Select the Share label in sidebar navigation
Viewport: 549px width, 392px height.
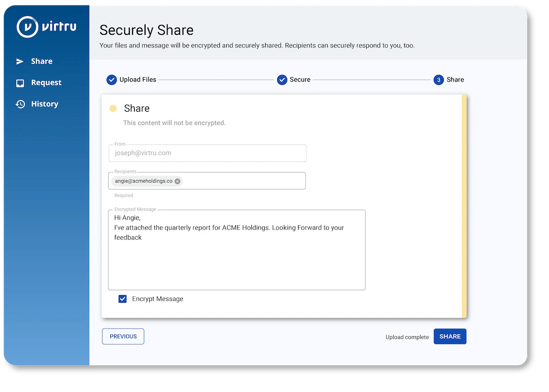[x=42, y=61]
